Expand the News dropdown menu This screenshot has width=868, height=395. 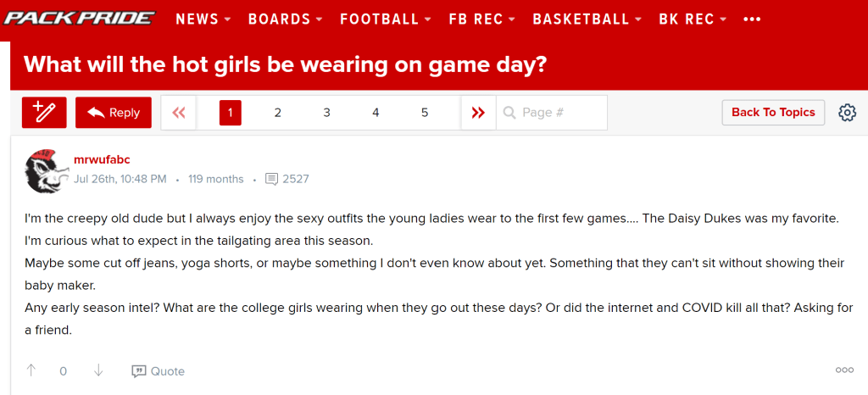click(203, 19)
